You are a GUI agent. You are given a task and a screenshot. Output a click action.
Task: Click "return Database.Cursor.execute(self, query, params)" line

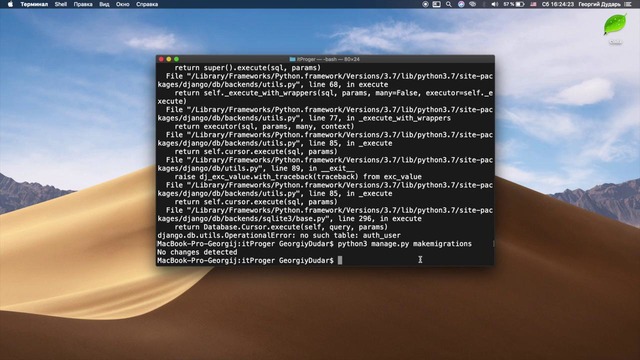coord(281,227)
